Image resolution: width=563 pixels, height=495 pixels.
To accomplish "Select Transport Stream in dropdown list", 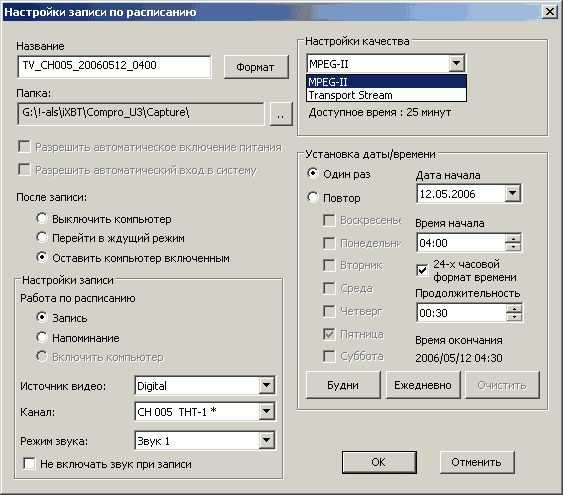I will (x=386, y=95).
